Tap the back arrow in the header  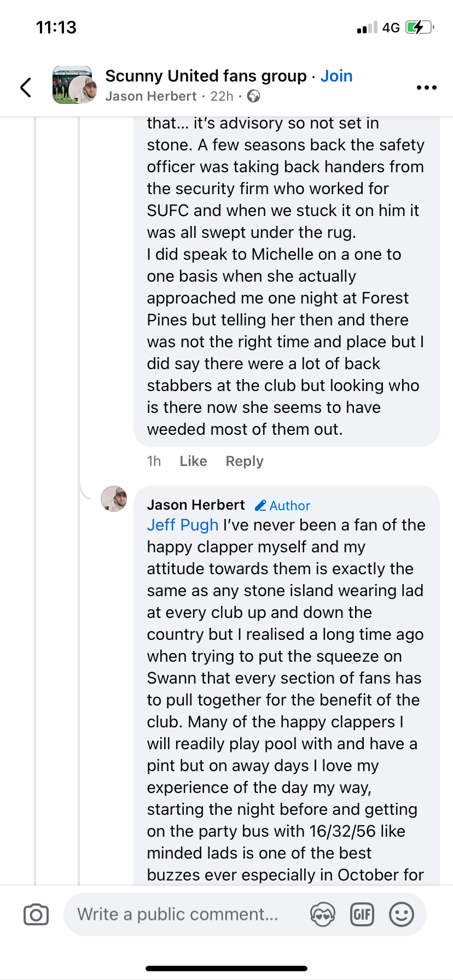pyautogui.click(x=26, y=87)
